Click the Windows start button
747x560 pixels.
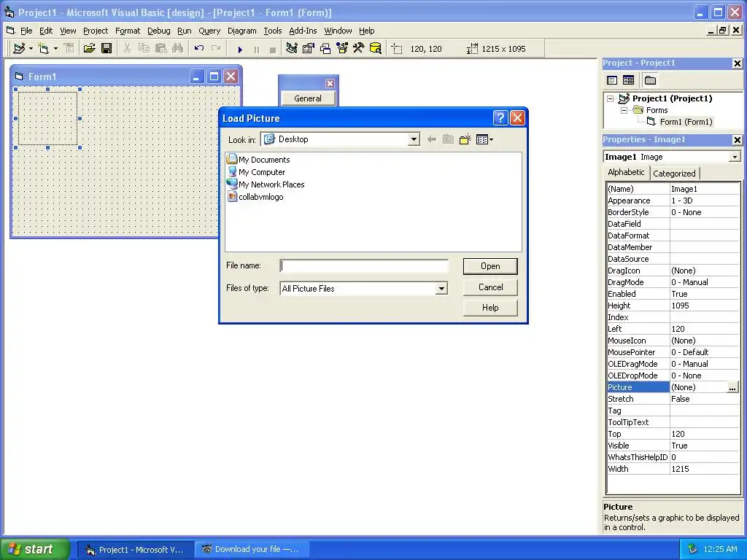tap(35, 549)
